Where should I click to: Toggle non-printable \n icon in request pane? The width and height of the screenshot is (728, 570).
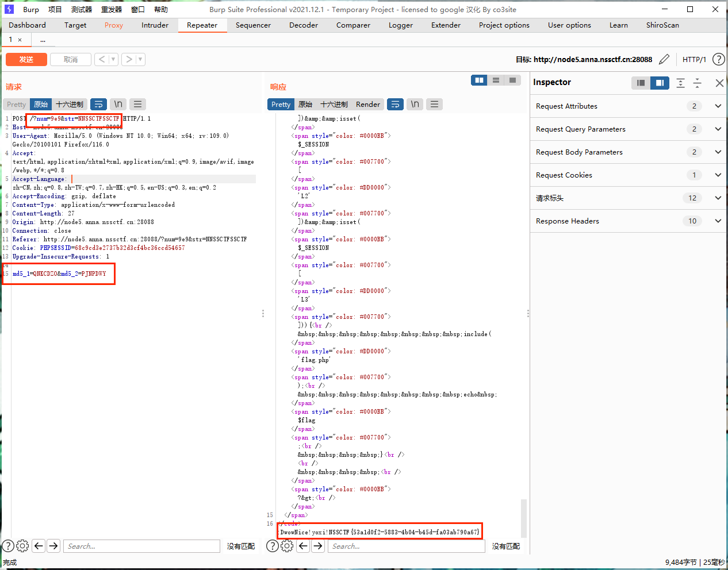click(118, 104)
